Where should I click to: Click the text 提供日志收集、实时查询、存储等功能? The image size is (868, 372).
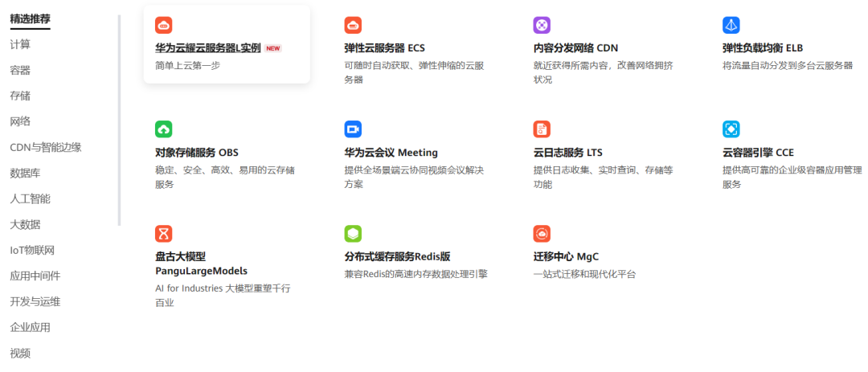(604, 177)
